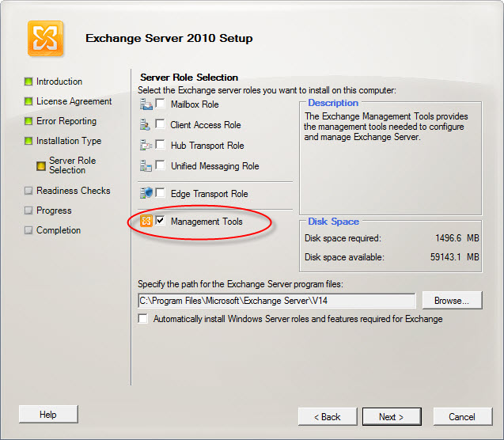This screenshot has height=440, width=504.
Task: Click the Hub Transport Role icon
Action: point(146,146)
